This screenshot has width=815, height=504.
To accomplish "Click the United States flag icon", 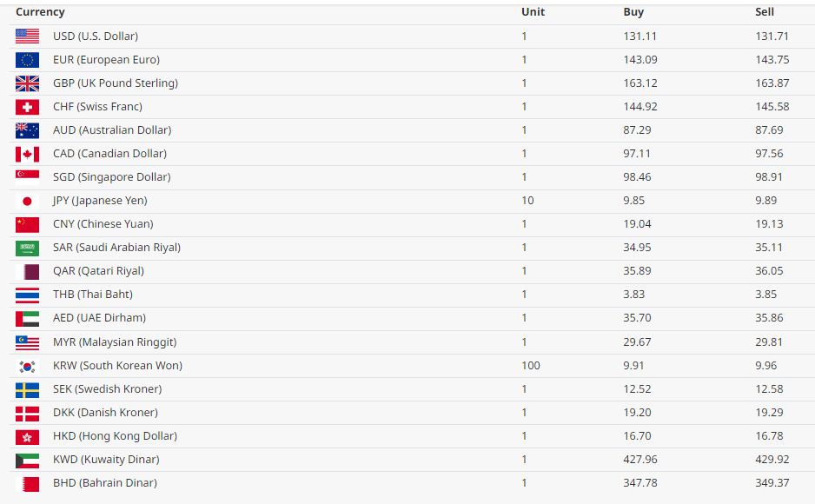I will (27, 36).
